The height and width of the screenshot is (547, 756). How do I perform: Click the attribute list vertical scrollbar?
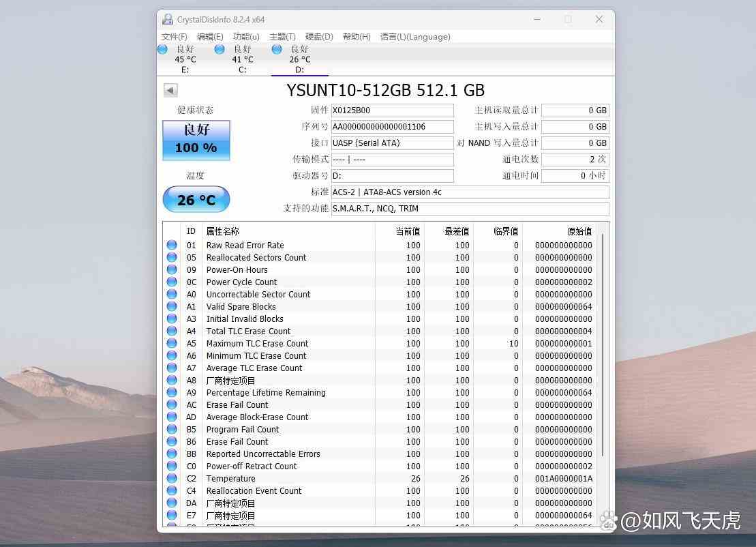(x=603, y=341)
